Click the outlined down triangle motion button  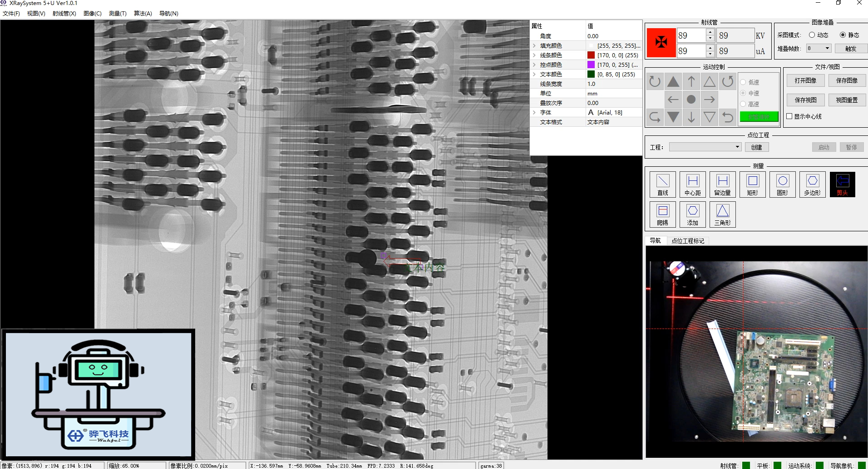pyautogui.click(x=710, y=117)
